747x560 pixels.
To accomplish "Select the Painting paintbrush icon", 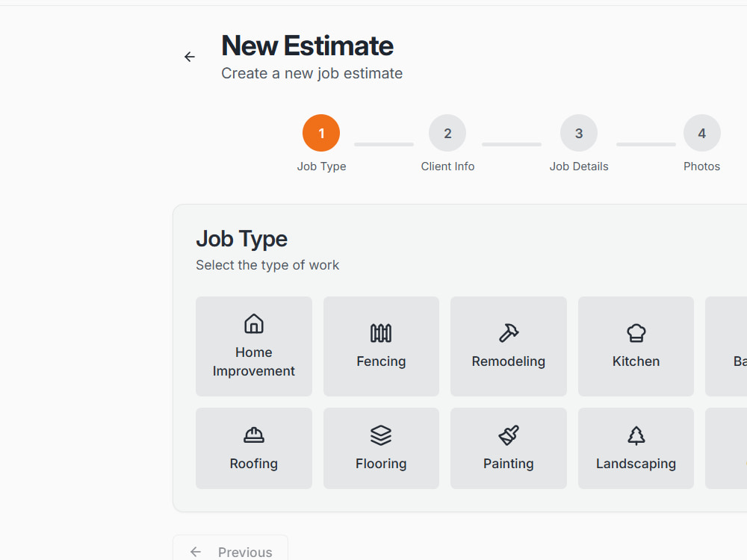I will click(509, 435).
